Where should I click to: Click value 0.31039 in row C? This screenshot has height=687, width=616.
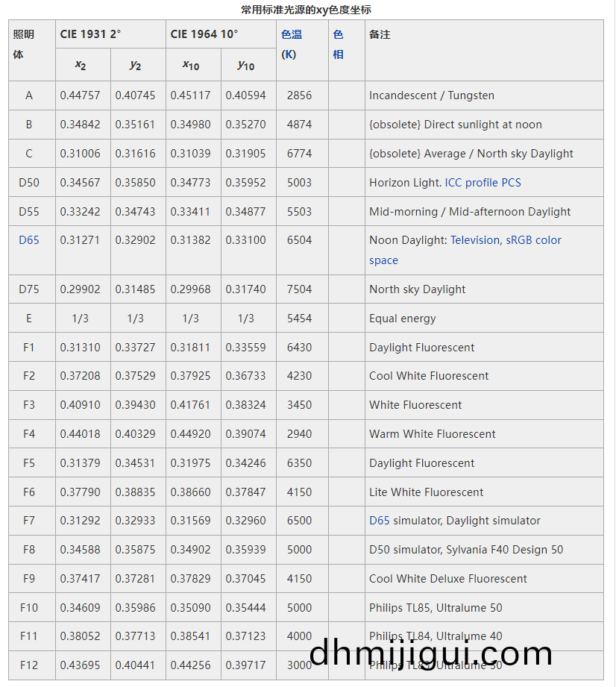click(191, 154)
